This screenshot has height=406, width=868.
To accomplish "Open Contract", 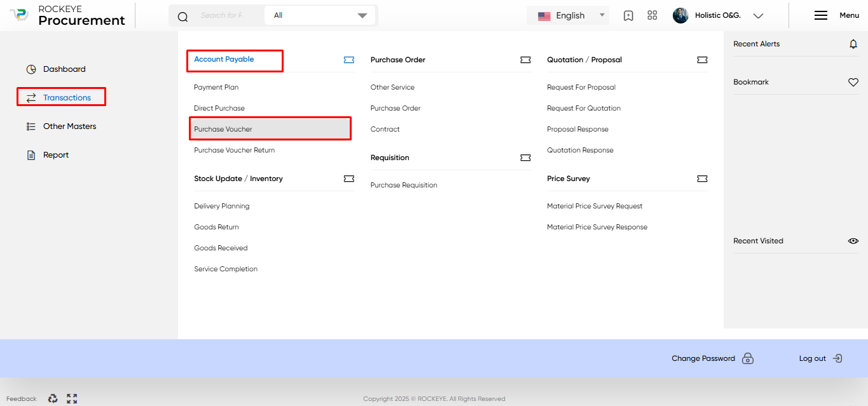I will tap(385, 129).
